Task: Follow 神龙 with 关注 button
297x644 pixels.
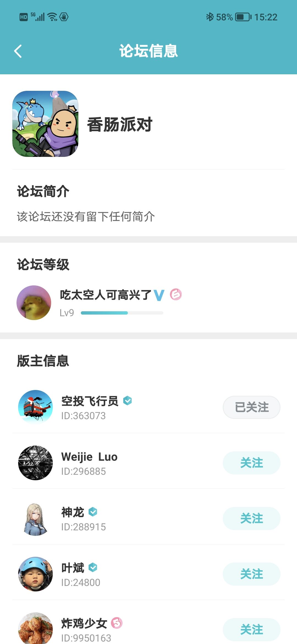Action: pos(251,519)
